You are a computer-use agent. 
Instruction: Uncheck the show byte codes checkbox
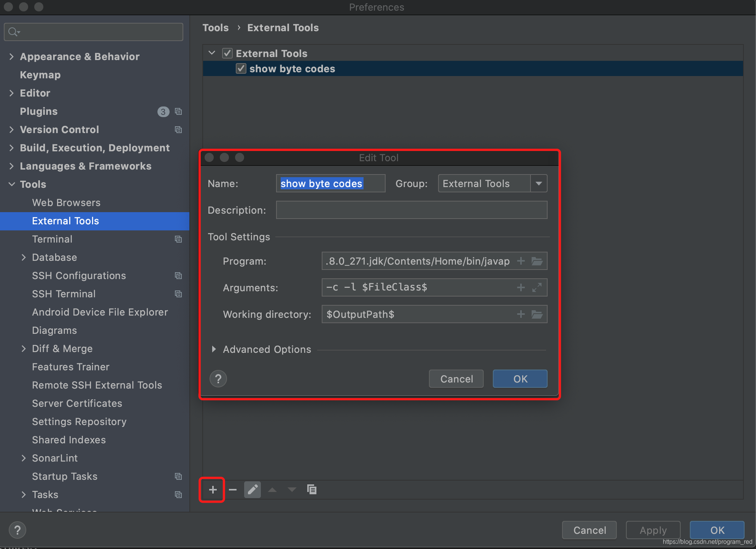point(241,69)
